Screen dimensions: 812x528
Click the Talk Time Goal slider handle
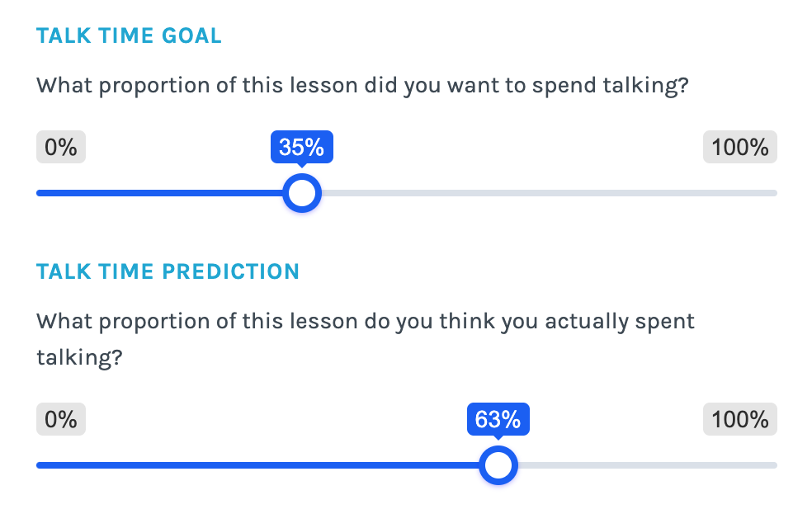[302, 193]
